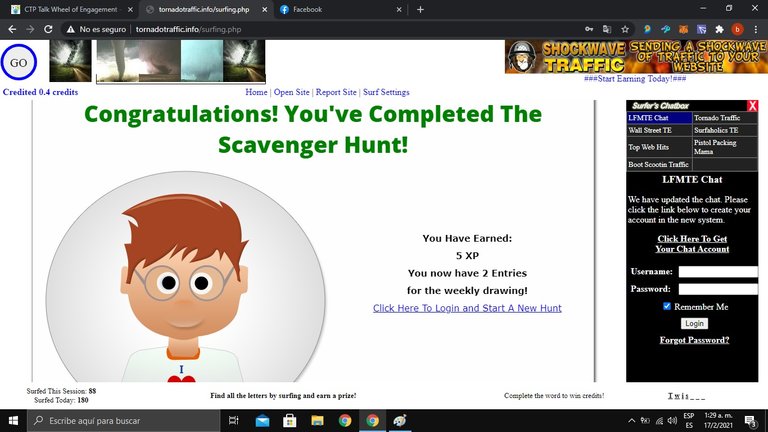This screenshot has height=432, width=768.
Task: Select the LFMTE Chat room tab
Action: (x=659, y=118)
